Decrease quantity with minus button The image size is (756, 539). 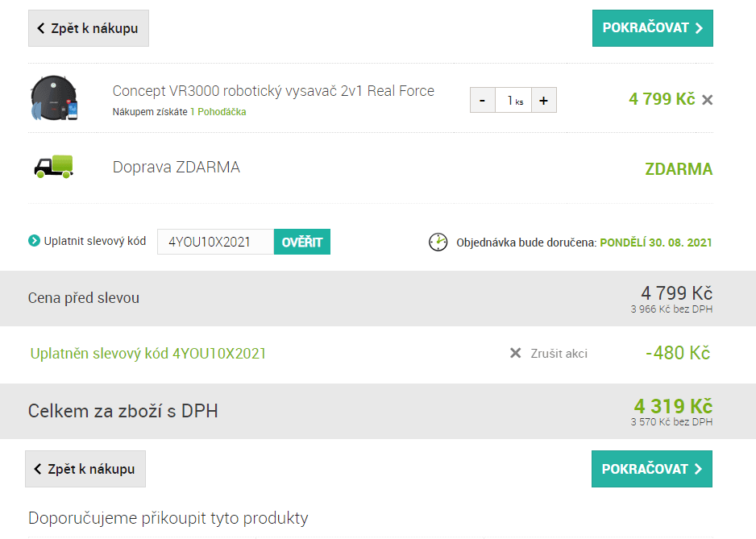point(482,100)
